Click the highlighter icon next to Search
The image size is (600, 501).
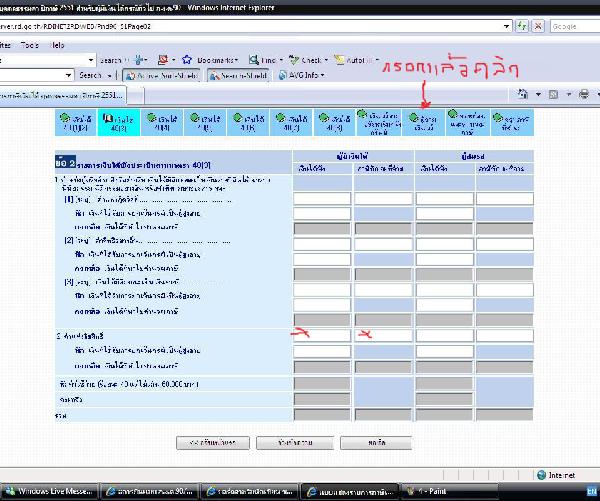[139, 60]
